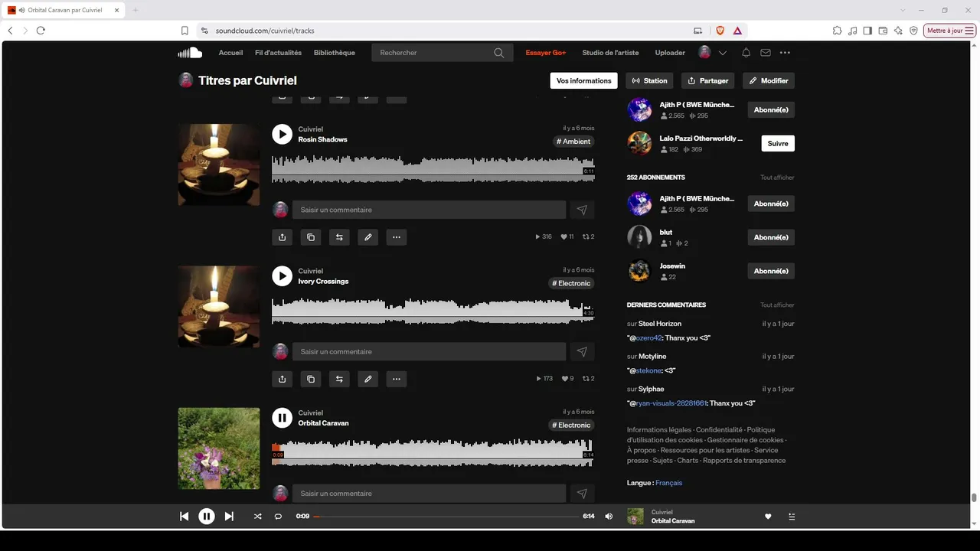
Task: Click the Vos informations button
Action: (x=584, y=80)
